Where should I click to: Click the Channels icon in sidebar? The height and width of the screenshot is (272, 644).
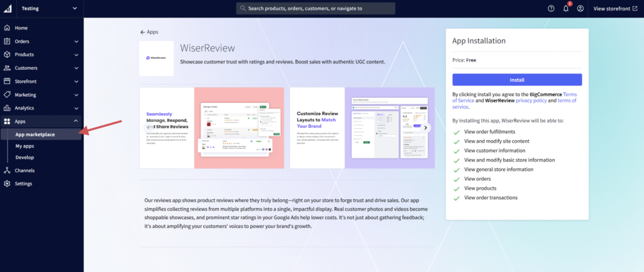point(7,170)
